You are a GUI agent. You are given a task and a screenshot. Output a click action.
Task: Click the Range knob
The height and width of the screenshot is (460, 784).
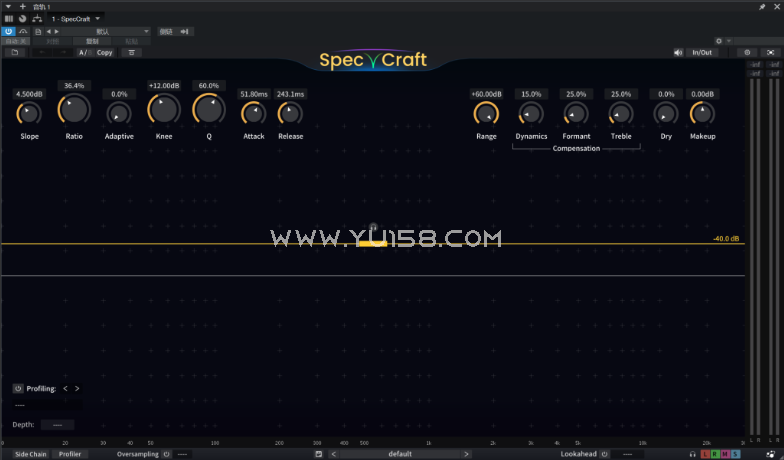point(486,114)
